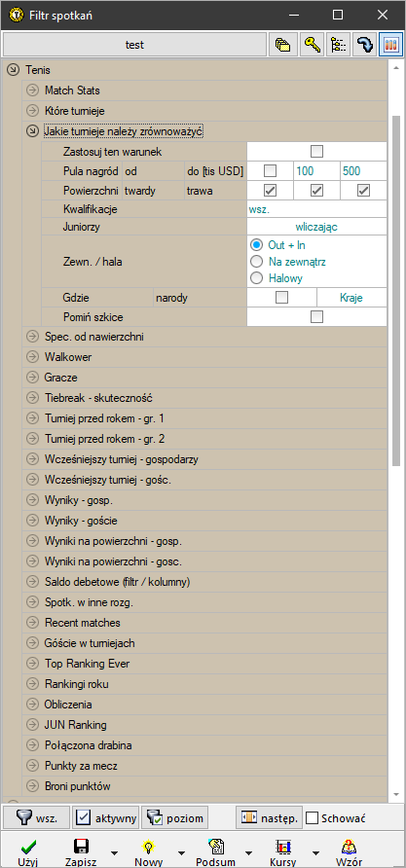Open the Wzór help book icon
The height and width of the screenshot is (868, 406).
pyautogui.click(x=349, y=847)
